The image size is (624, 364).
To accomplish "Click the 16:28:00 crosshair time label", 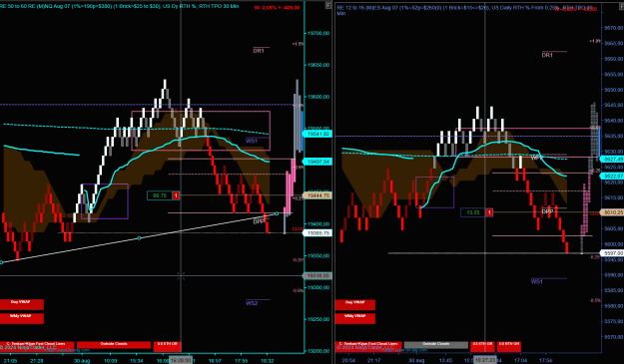I will (181, 360).
